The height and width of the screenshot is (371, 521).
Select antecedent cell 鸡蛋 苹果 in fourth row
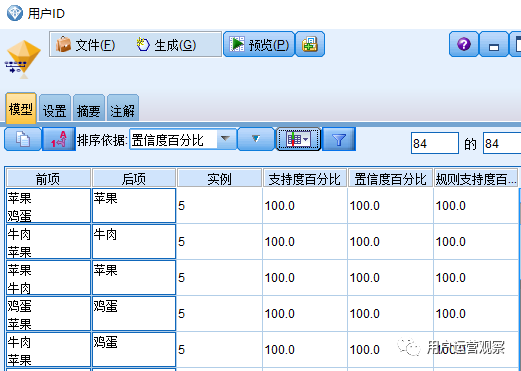coord(48,314)
